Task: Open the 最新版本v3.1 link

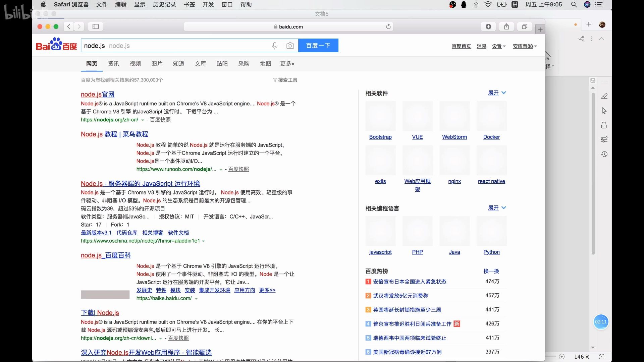Action: pyautogui.click(x=96, y=233)
